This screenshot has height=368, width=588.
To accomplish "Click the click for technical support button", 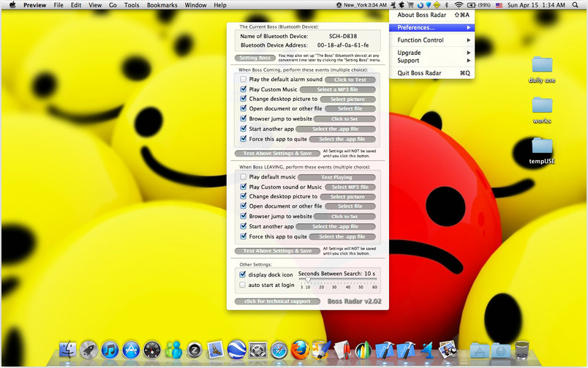I will [x=277, y=301].
